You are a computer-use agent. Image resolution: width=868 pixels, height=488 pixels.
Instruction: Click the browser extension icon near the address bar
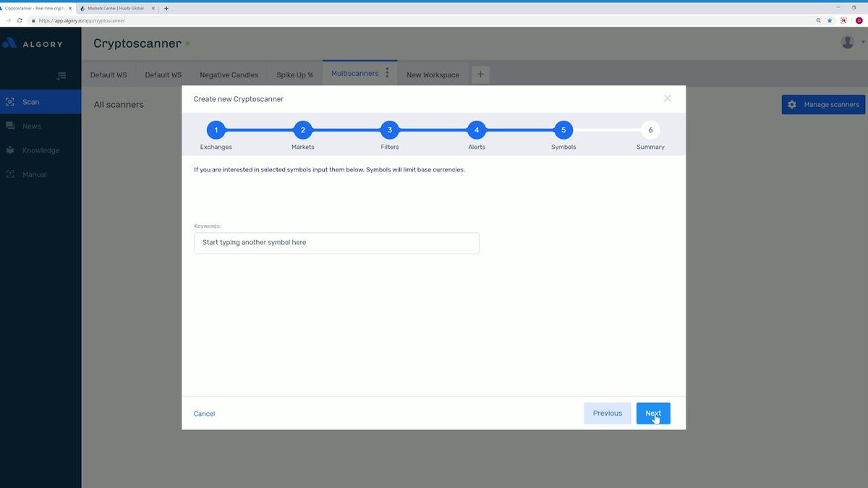843,20
